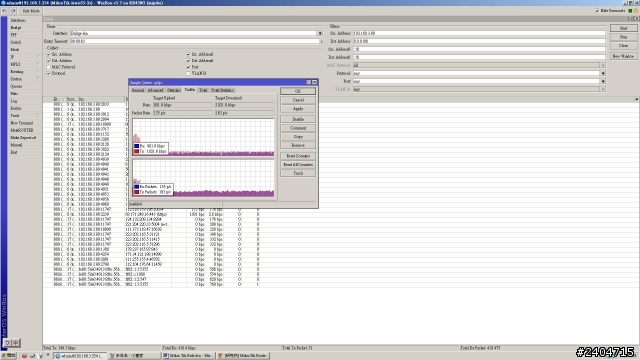Click Disable in Simple Queue dialog
The height and width of the screenshot is (360, 640).
[x=298, y=119]
